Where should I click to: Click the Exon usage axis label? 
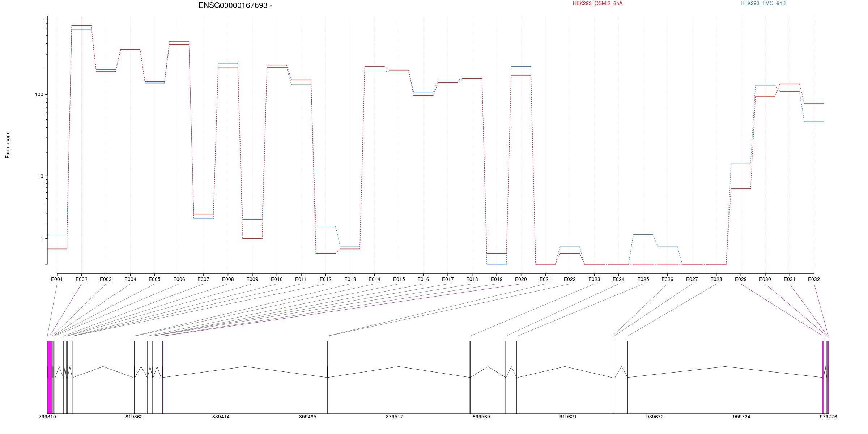point(8,145)
